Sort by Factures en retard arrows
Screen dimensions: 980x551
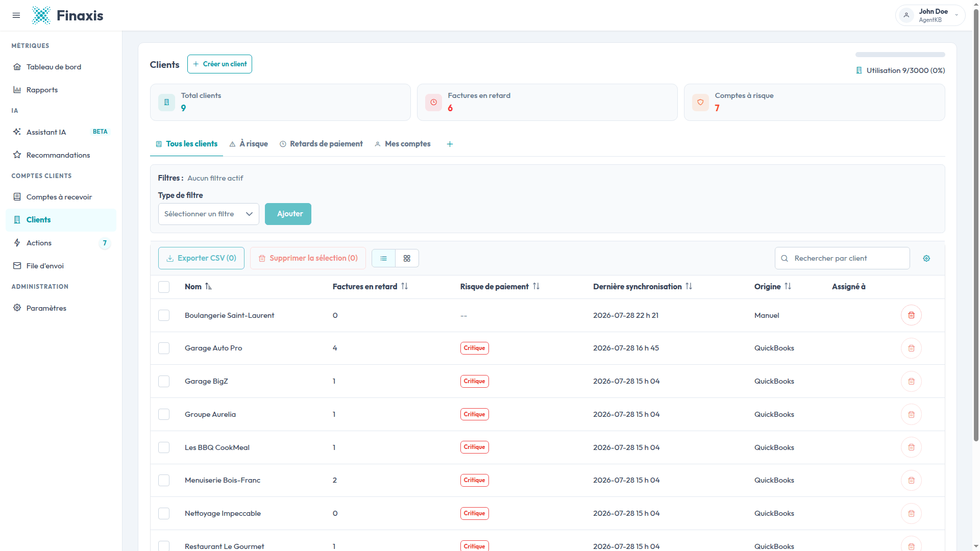tap(405, 286)
